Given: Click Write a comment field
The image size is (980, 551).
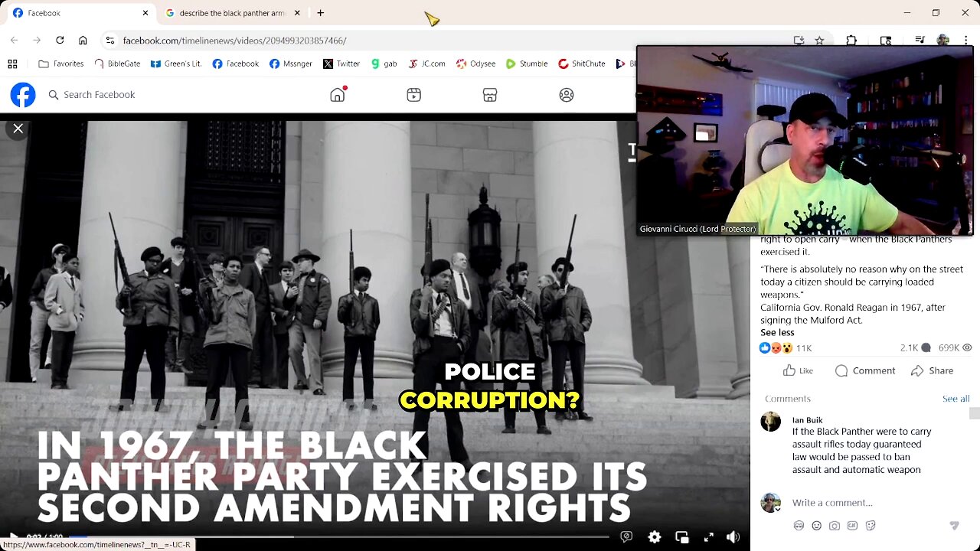Looking at the screenshot, I should pyautogui.click(x=832, y=503).
